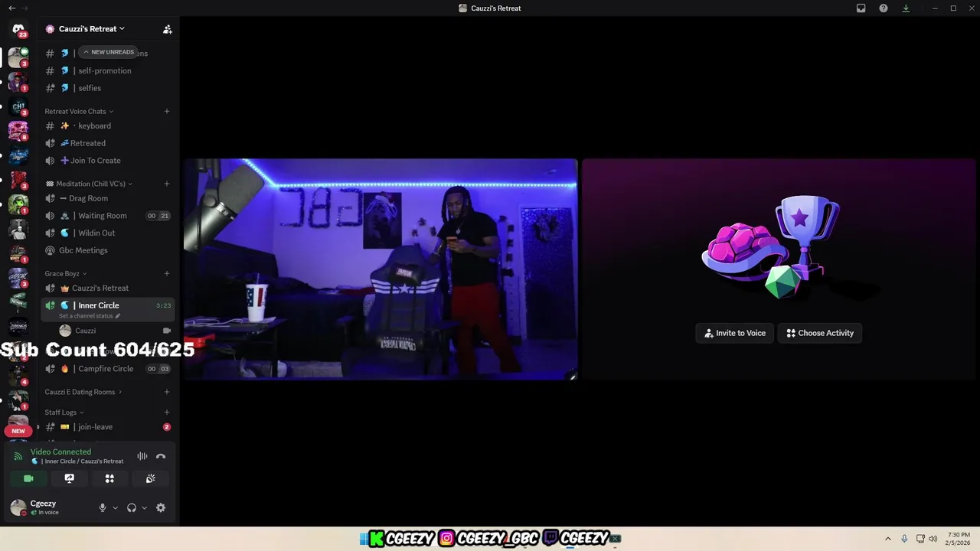Show hidden system tray icons

click(x=888, y=539)
